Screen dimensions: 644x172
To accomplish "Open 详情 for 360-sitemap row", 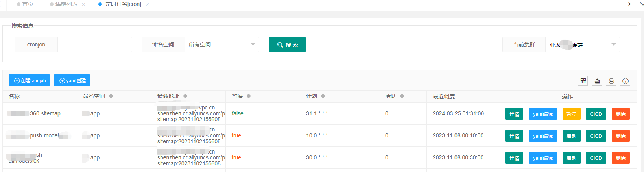I will click(514, 114).
